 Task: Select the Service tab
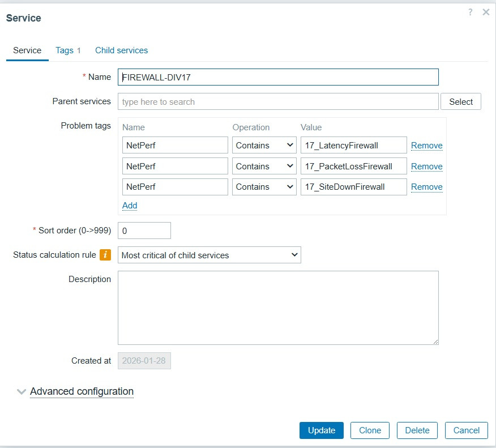pos(27,50)
